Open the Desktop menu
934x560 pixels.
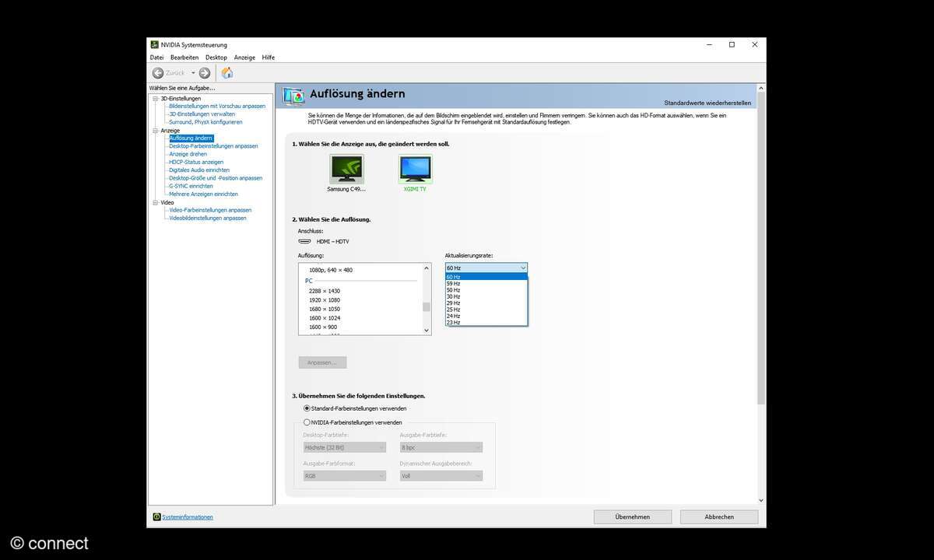[x=216, y=58]
